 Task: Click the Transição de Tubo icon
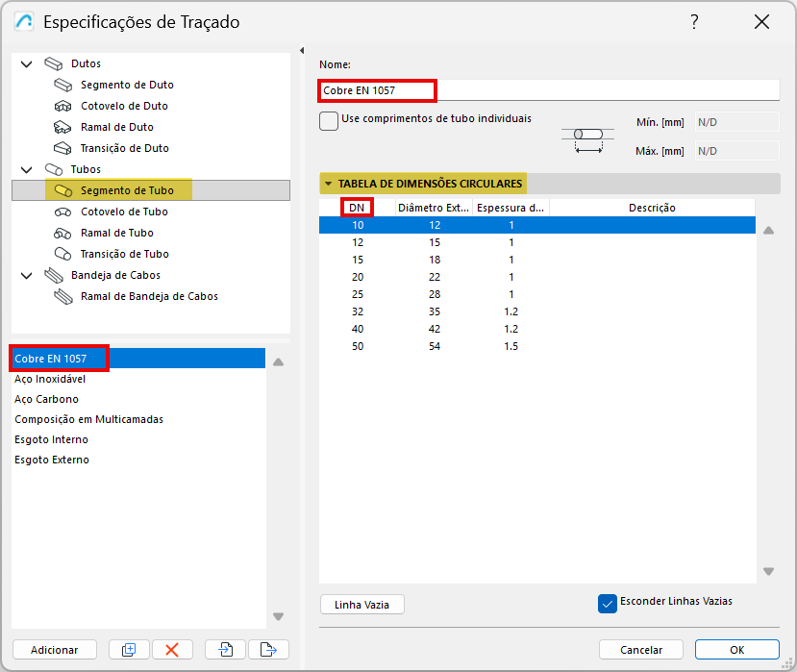[x=63, y=254]
